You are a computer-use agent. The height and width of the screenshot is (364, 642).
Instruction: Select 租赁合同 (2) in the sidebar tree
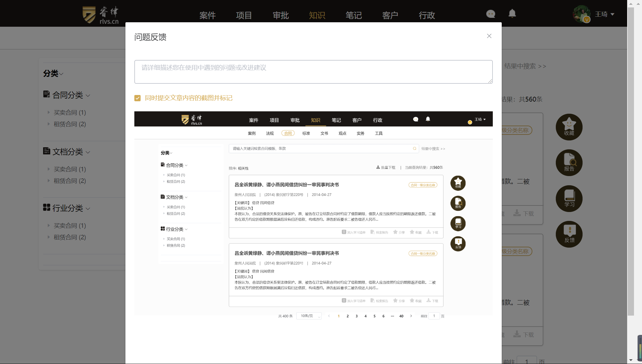69,124
